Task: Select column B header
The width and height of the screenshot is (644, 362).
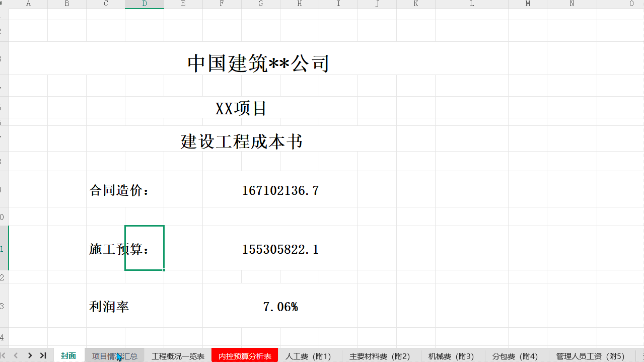Action: coord(67,4)
